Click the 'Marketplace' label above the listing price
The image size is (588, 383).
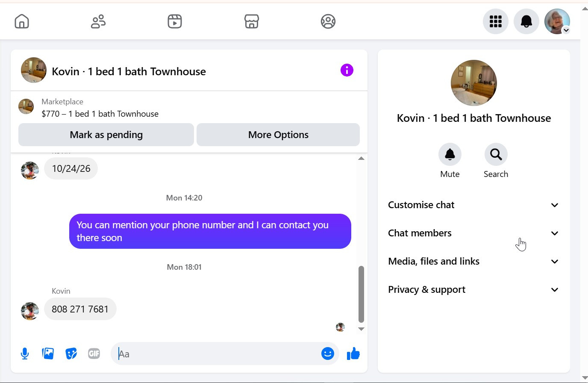pos(62,102)
